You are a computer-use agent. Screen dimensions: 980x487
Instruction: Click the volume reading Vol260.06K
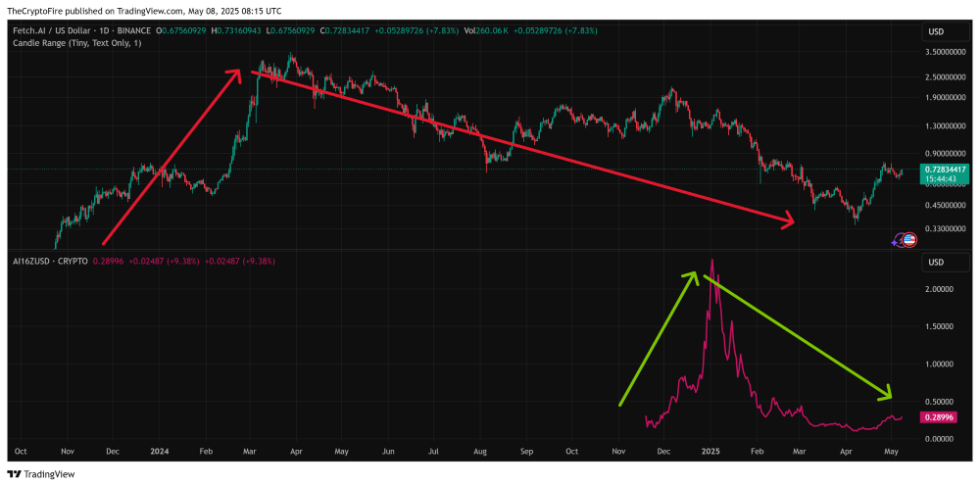click(x=486, y=30)
